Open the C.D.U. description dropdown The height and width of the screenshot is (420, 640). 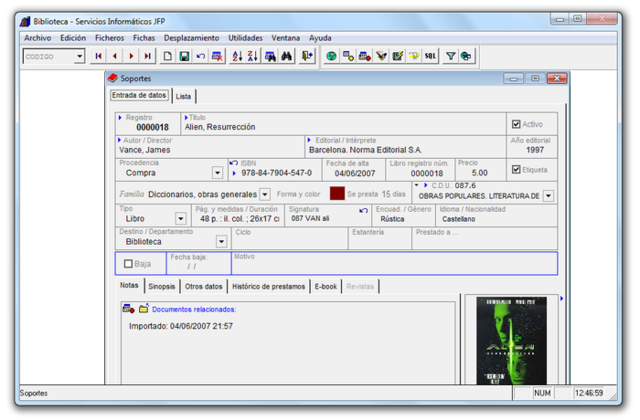549,196
